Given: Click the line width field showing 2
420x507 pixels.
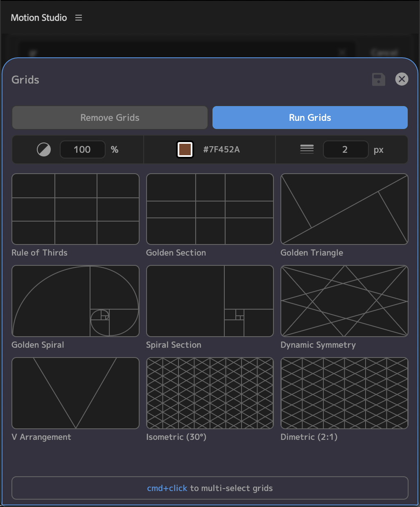Looking at the screenshot, I should coord(345,149).
